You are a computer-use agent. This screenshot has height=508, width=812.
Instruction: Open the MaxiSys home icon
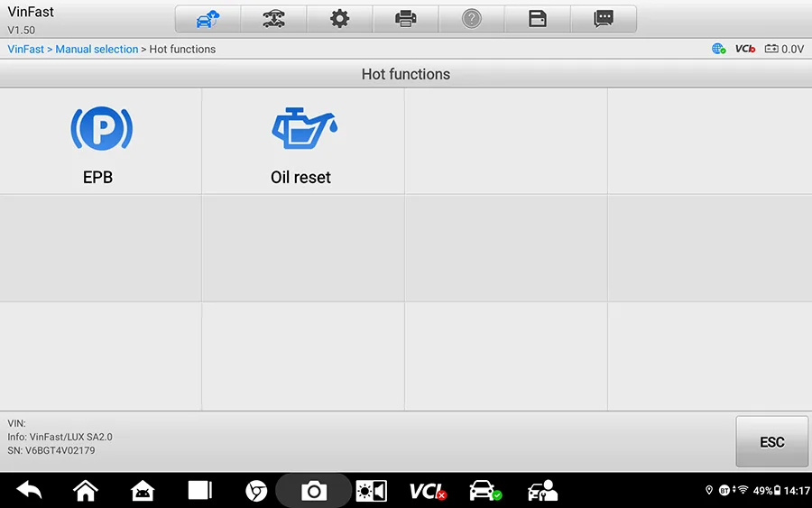coord(143,490)
